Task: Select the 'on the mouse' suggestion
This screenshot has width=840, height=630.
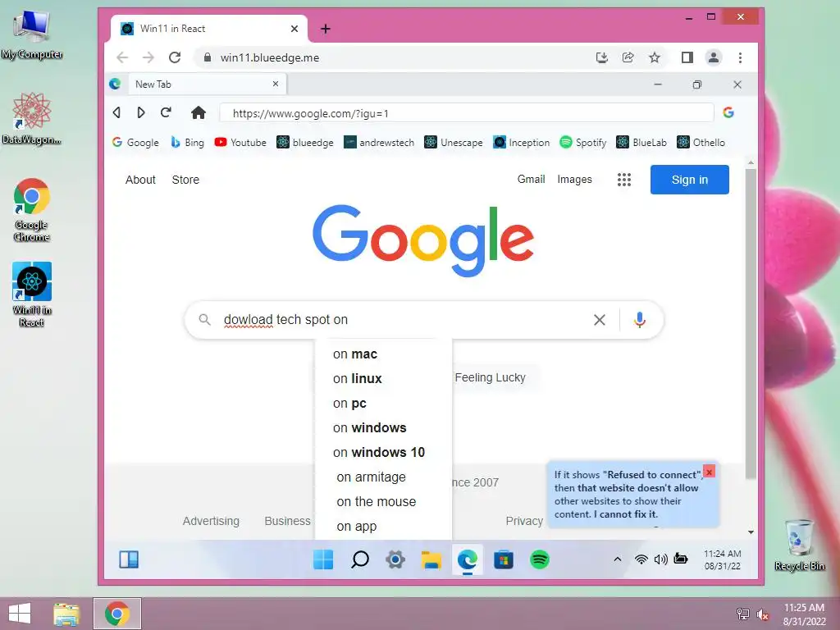Action: click(384, 502)
